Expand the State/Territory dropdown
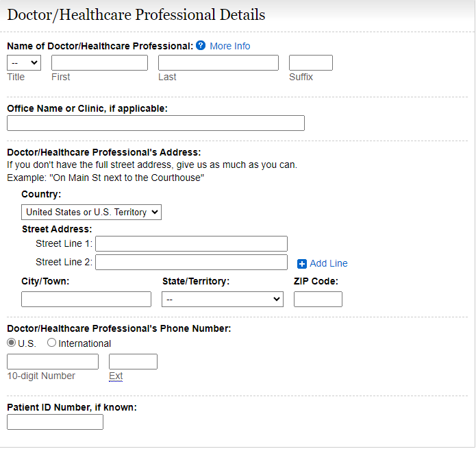 tap(223, 299)
